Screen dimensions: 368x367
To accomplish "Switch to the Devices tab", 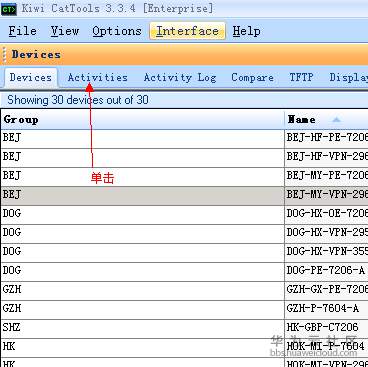I will [x=31, y=77].
